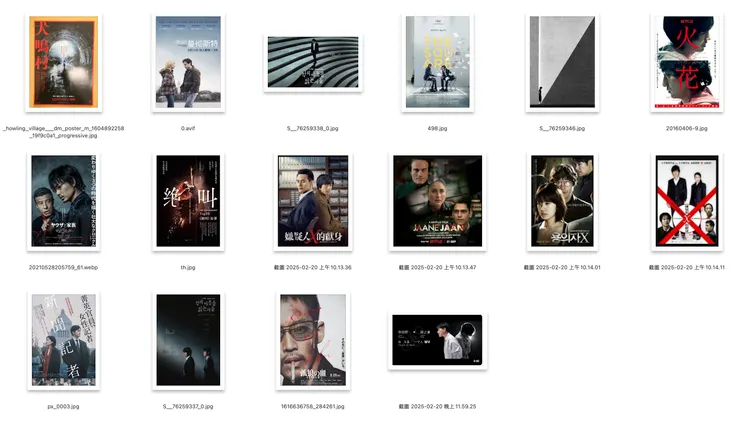Select the orange howling_village poster thumbnail
Screen dimensions: 740x426
[64, 62]
